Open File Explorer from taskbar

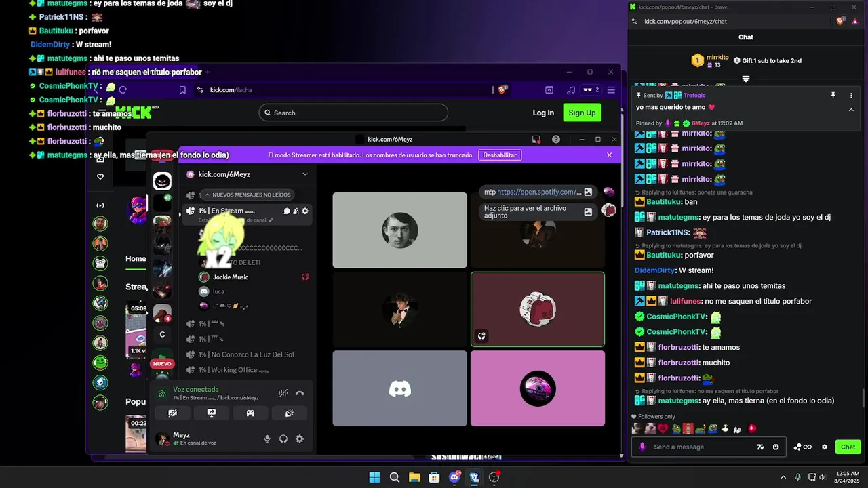(x=414, y=477)
